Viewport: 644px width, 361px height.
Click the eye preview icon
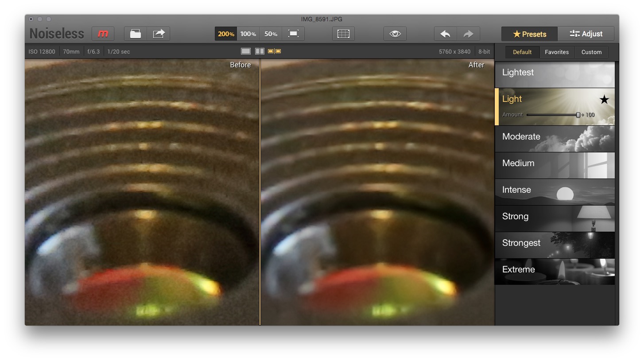point(395,33)
